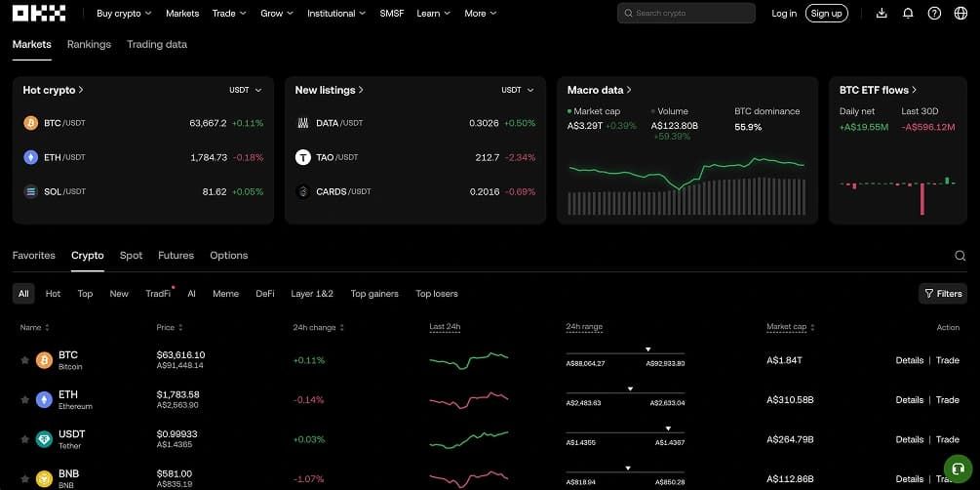Click the Sign up button
The image size is (980, 490).
(826, 13)
